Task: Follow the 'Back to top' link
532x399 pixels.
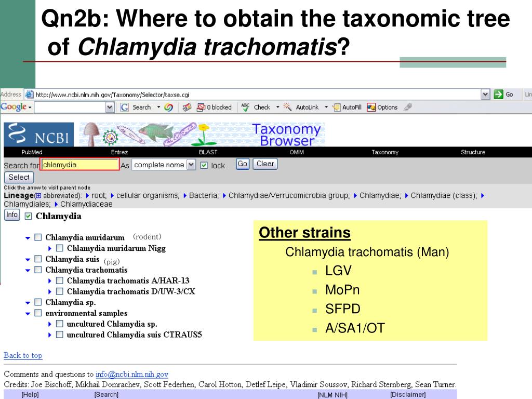Action: click(x=23, y=355)
